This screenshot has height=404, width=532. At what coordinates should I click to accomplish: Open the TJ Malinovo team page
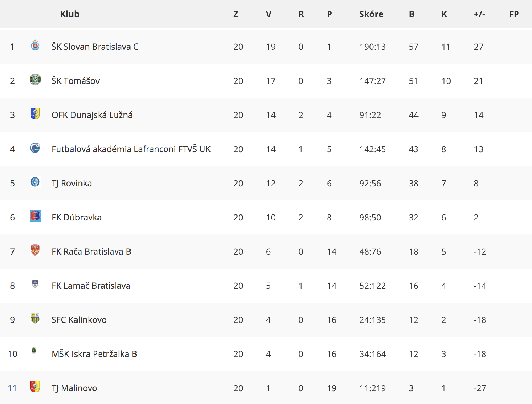74,388
